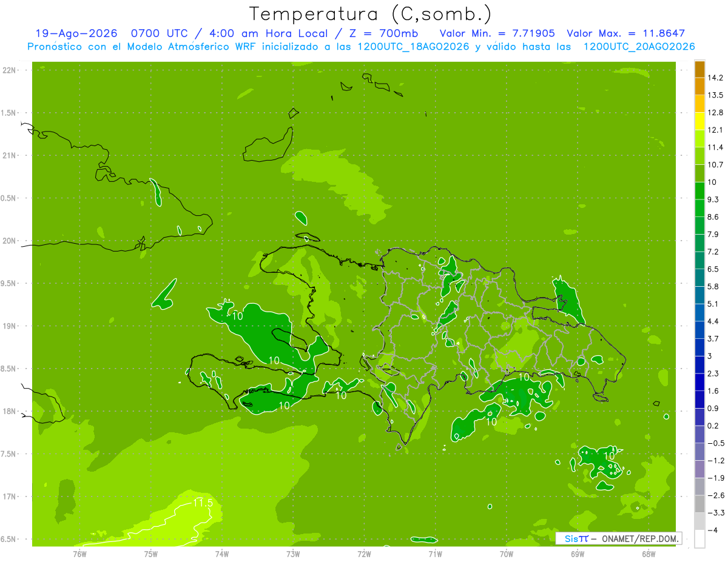
Task: Click the "12.8" colorbar value
Action: tap(715, 113)
